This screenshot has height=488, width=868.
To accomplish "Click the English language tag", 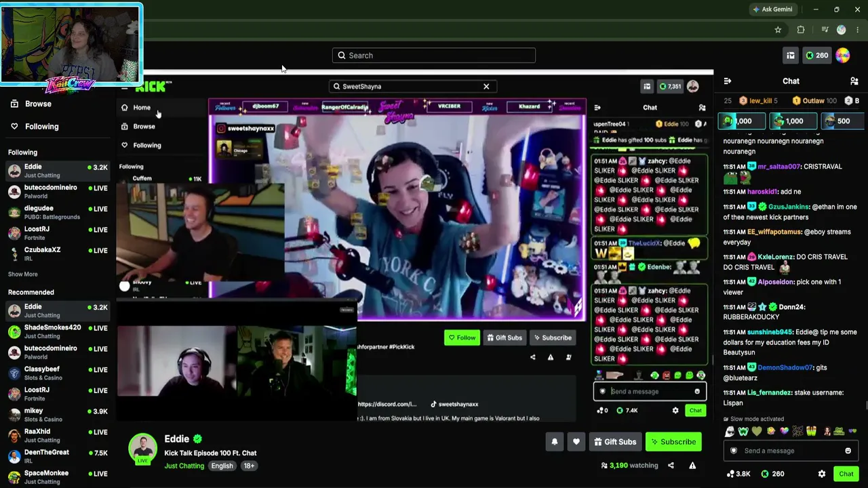I will pos(222,466).
